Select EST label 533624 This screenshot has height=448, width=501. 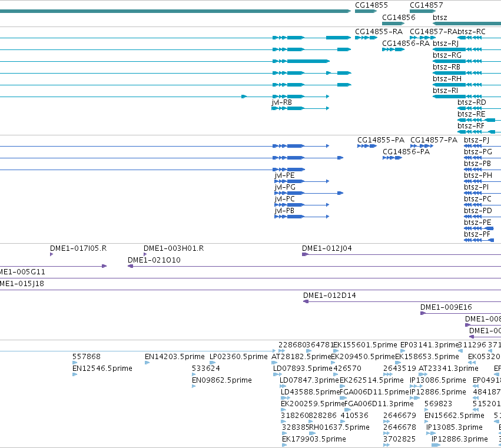206,369
